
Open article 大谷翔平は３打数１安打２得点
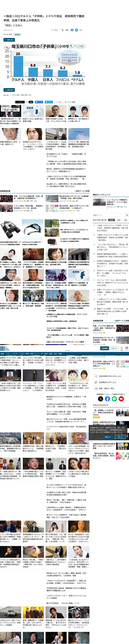tap(66, 494)
